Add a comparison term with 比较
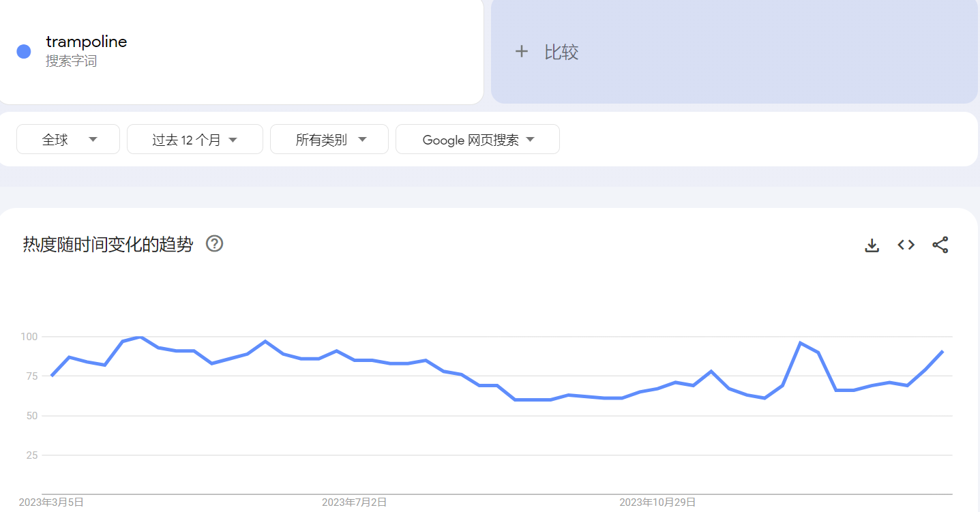 tap(734, 52)
